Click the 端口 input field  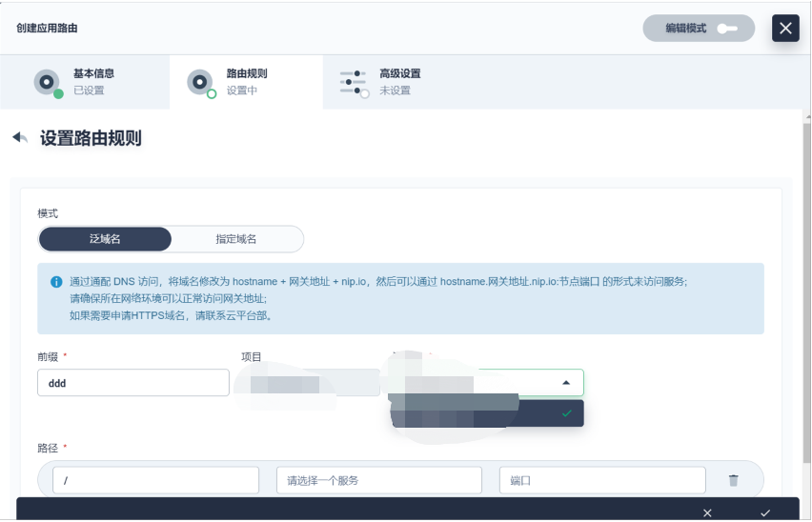point(601,480)
